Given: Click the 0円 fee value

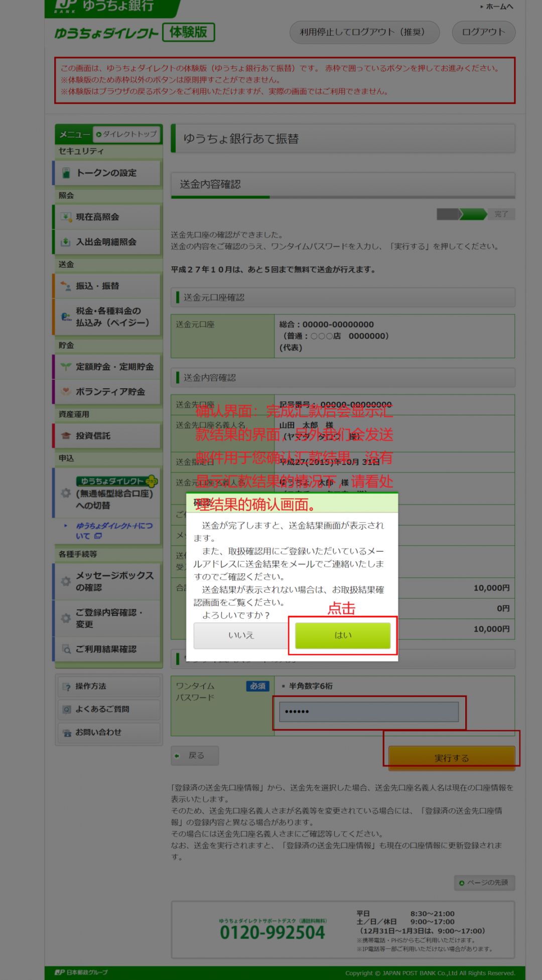Looking at the screenshot, I should (x=503, y=608).
